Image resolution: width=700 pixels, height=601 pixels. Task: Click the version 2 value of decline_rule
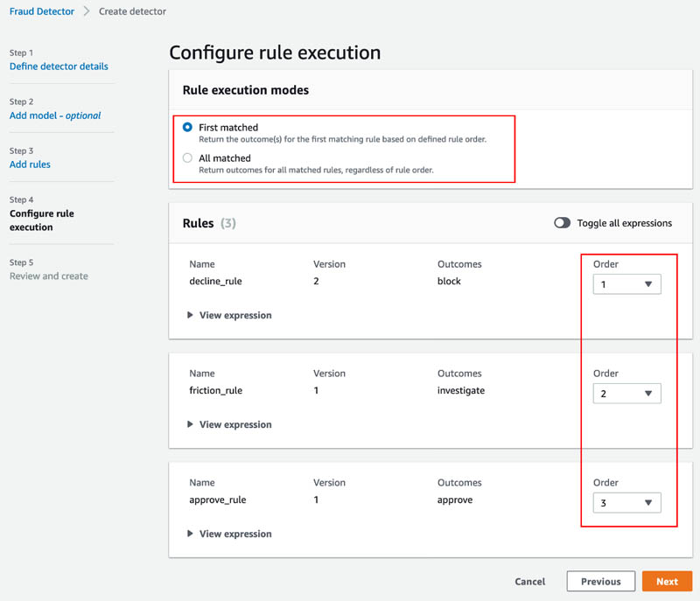pyautogui.click(x=316, y=281)
